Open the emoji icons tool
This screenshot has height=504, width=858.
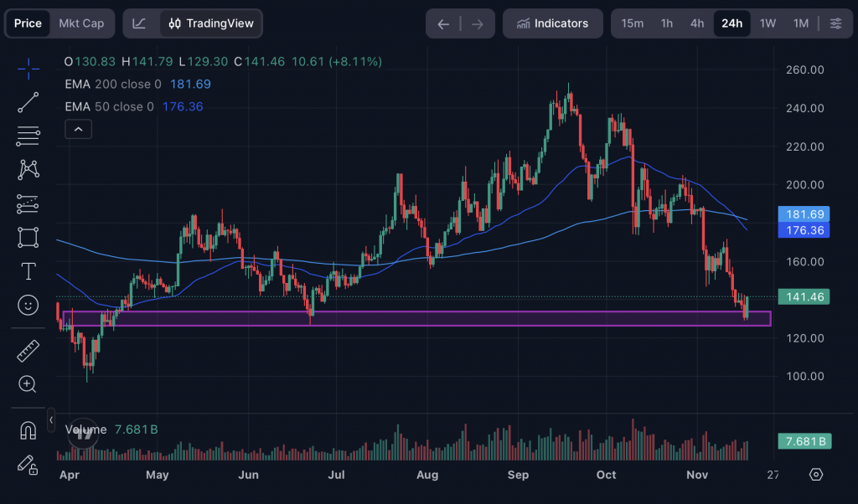28,306
